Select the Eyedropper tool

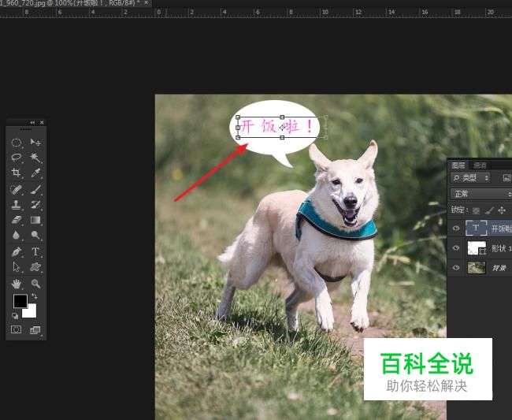(35, 173)
